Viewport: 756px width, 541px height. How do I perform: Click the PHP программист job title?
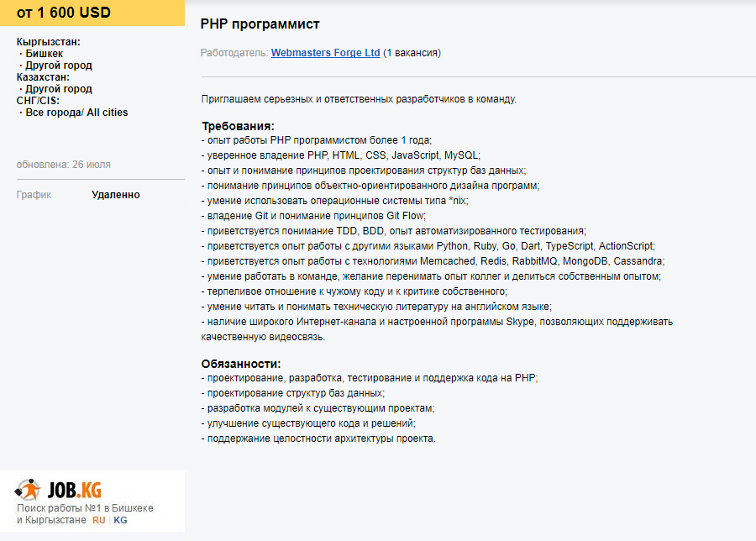[260, 24]
